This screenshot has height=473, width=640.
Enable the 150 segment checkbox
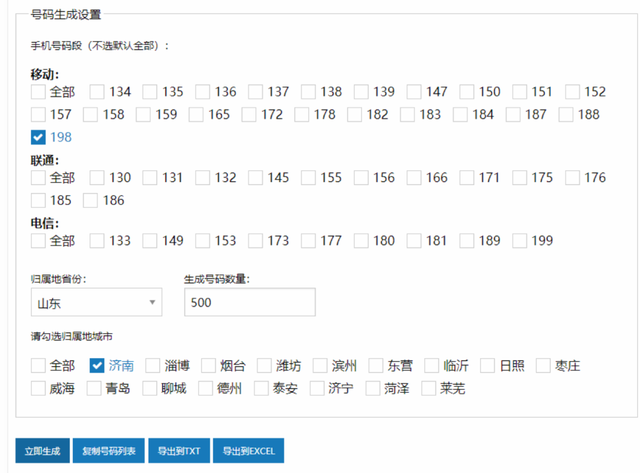[x=467, y=92]
